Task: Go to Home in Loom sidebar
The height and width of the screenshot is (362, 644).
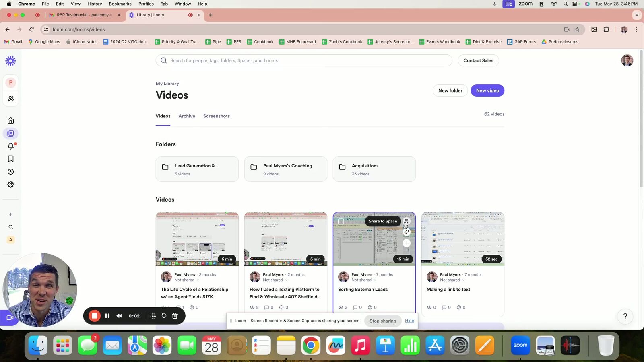Action: click(x=11, y=121)
